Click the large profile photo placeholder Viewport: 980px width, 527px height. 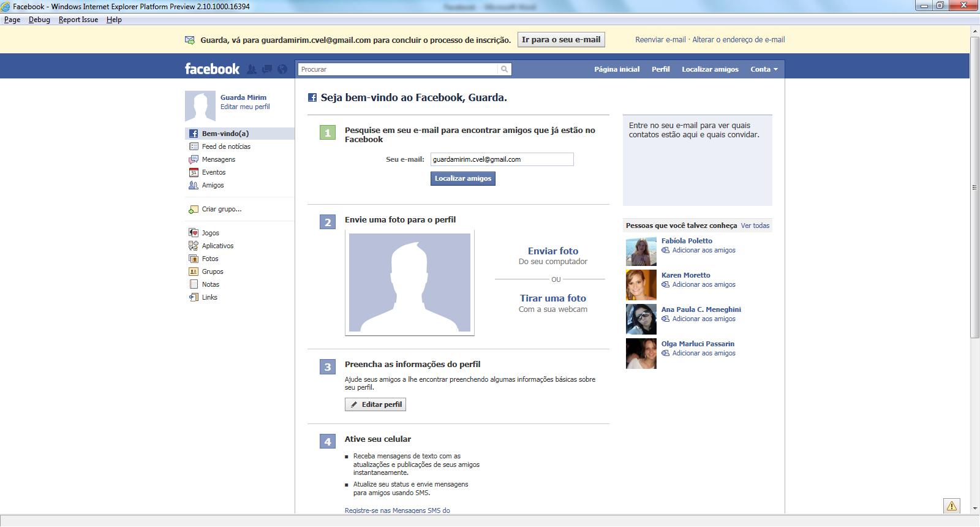[x=410, y=282]
